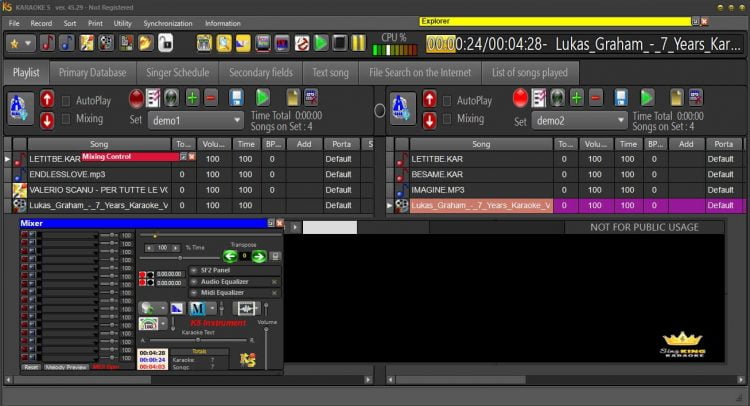Click the film reel toolbar icon
The height and width of the screenshot is (406, 750).
point(106,43)
